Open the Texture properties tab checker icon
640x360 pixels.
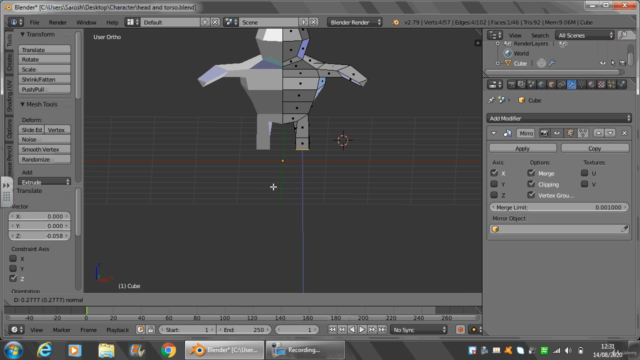click(x=601, y=84)
